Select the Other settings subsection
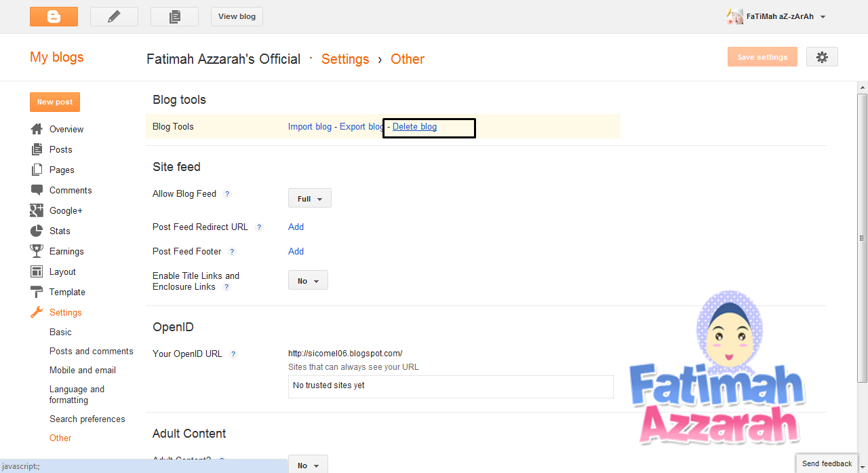 coord(60,438)
